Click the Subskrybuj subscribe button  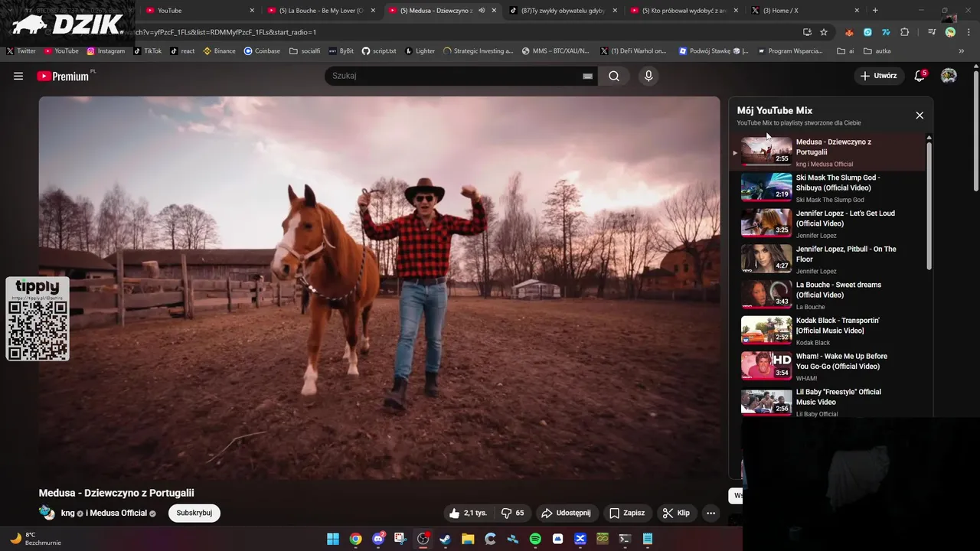point(194,513)
